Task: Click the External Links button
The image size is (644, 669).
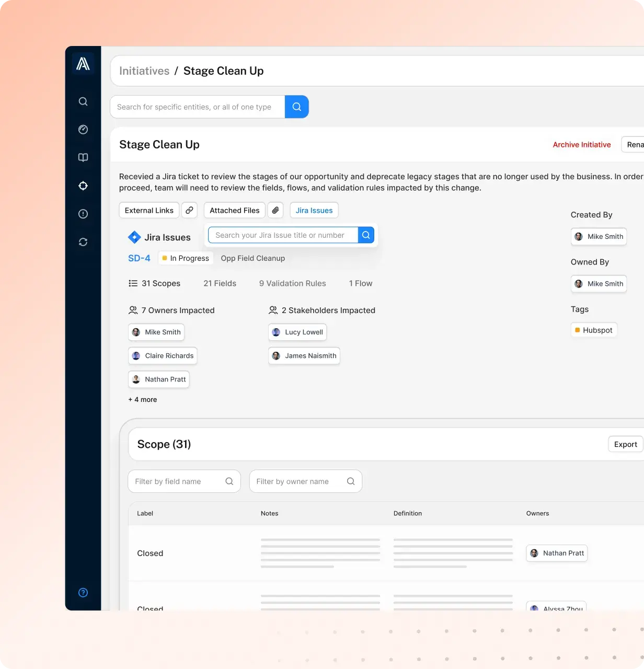Action: point(149,210)
